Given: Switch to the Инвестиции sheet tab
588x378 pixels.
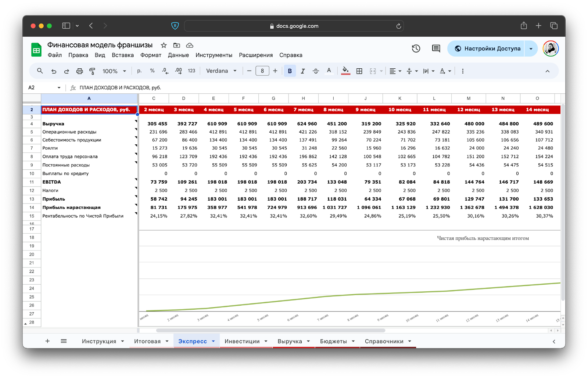Looking at the screenshot, I should tap(242, 341).
